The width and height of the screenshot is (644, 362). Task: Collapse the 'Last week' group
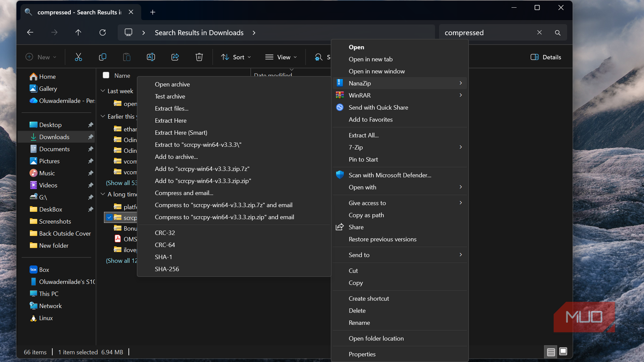point(103,91)
